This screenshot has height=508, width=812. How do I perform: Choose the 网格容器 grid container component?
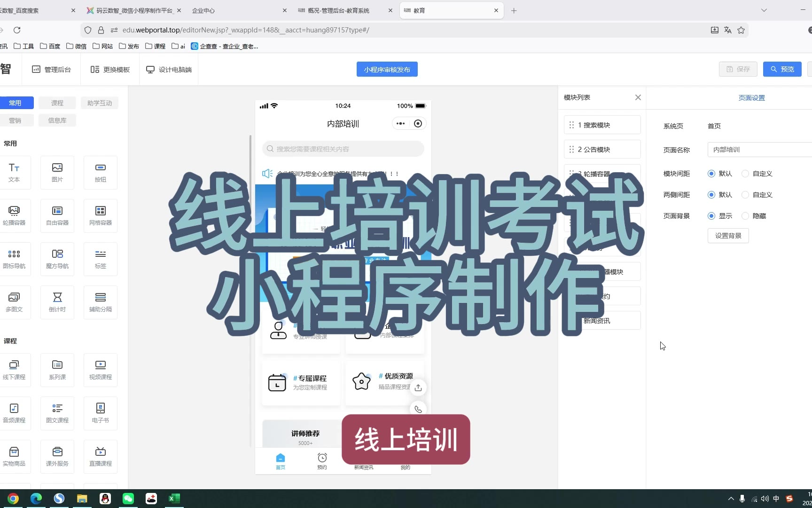click(101, 215)
